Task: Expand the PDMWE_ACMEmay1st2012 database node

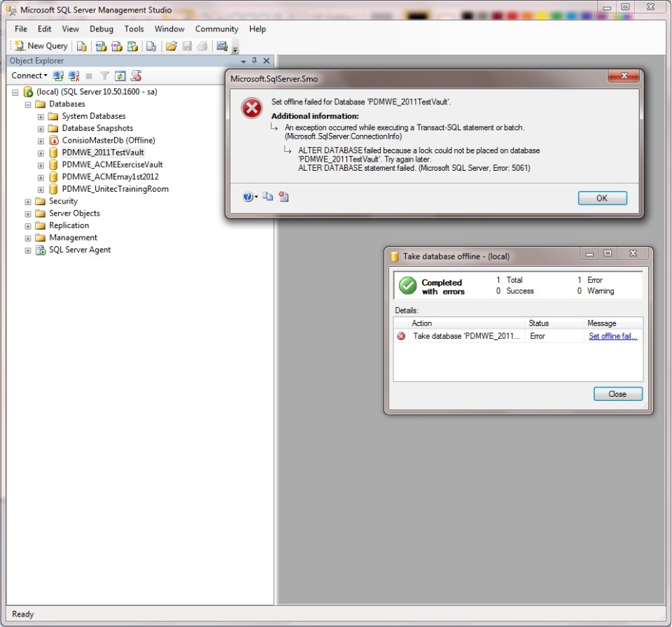Action: [41, 178]
